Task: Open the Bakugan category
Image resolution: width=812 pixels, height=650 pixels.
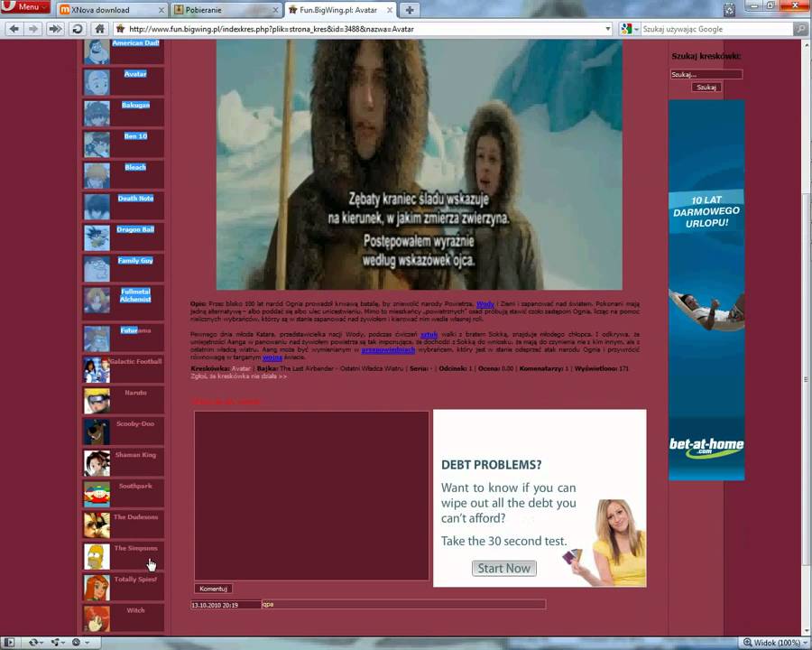Action: 135,106
